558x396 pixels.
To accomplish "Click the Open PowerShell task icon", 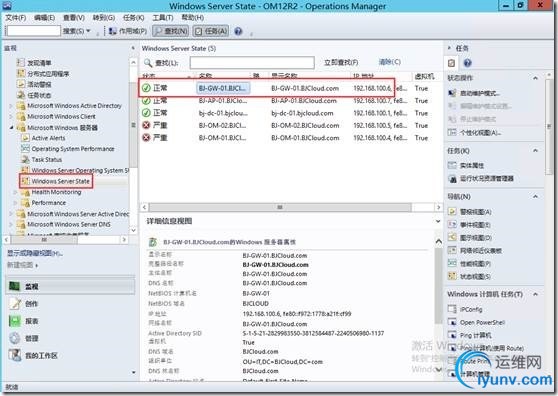I will click(452, 322).
